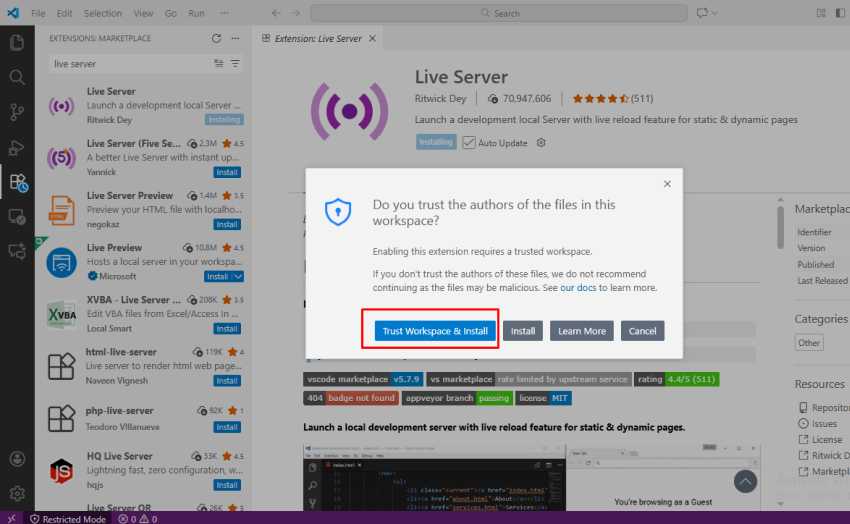Install the XVBA - Live Server extension
Screen dimensions: 850x524
point(227,328)
